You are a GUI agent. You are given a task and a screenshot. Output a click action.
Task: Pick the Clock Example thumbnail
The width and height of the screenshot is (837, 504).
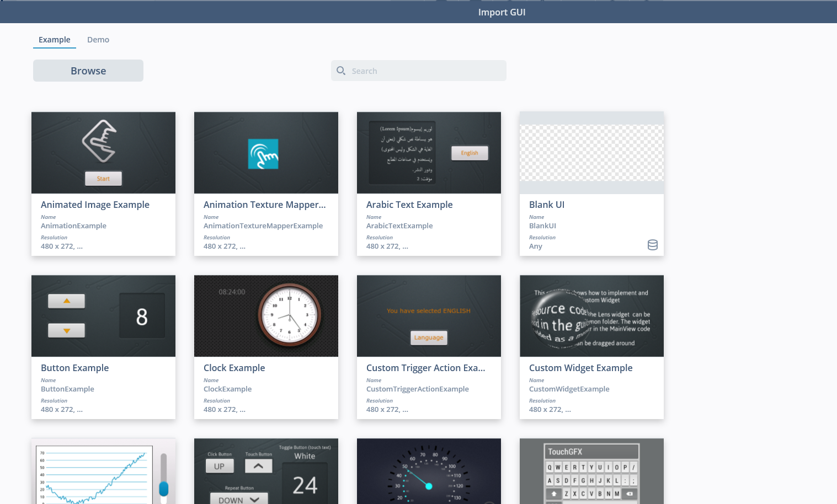(266, 316)
